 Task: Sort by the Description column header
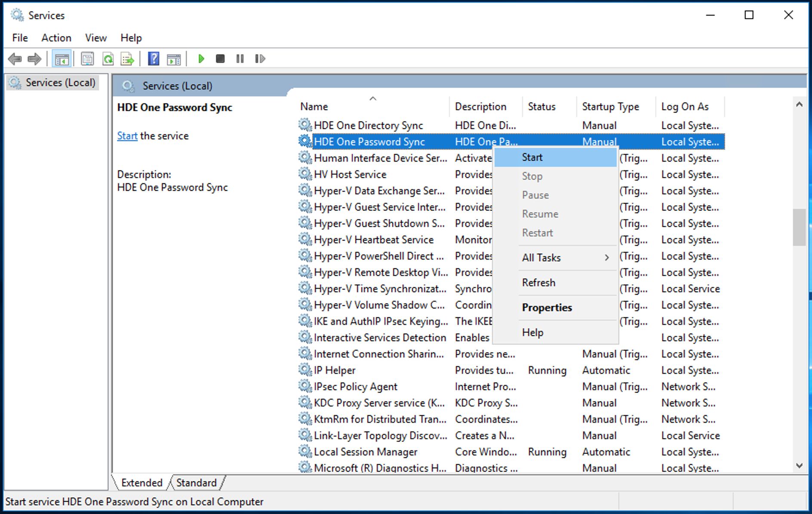point(486,106)
